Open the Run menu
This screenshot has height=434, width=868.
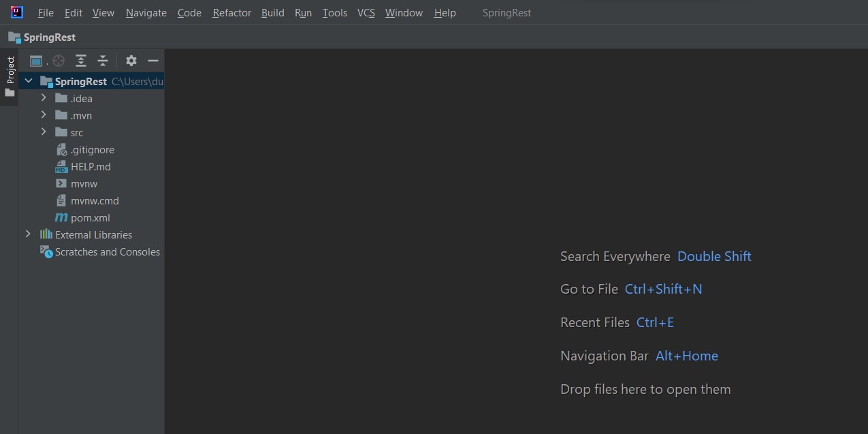point(304,12)
